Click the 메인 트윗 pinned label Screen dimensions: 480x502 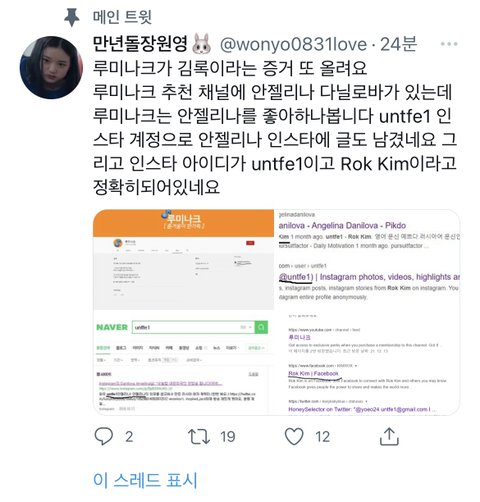[x=122, y=17]
